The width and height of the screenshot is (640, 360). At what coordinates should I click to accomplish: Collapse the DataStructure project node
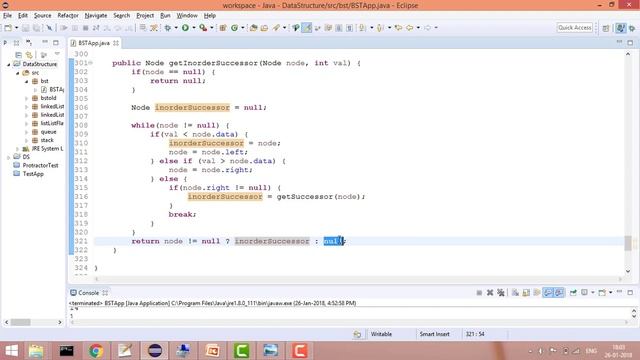pos(9,64)
